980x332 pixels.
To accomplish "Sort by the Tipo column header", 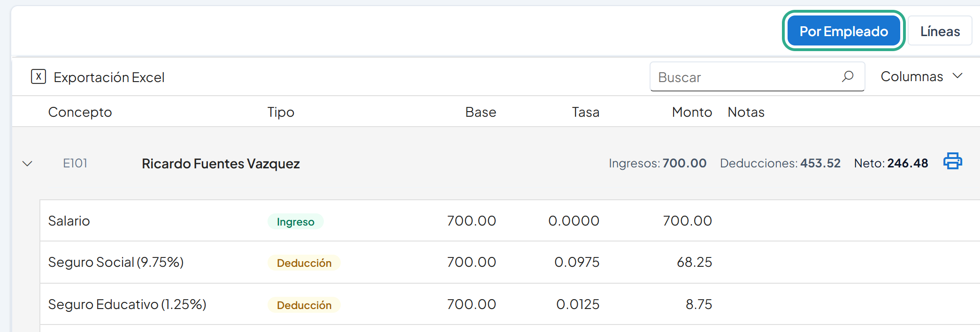I will pos(281,112).
